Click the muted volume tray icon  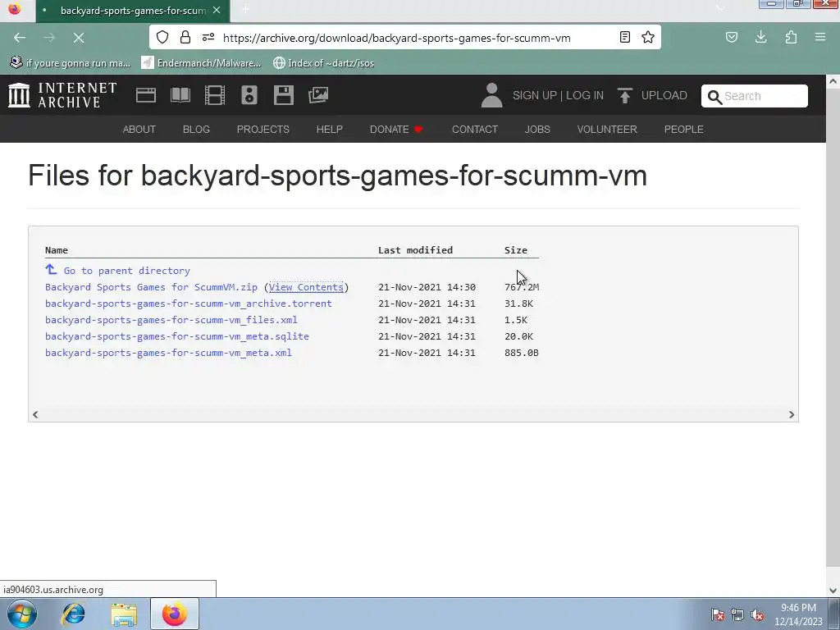[757, 614]
